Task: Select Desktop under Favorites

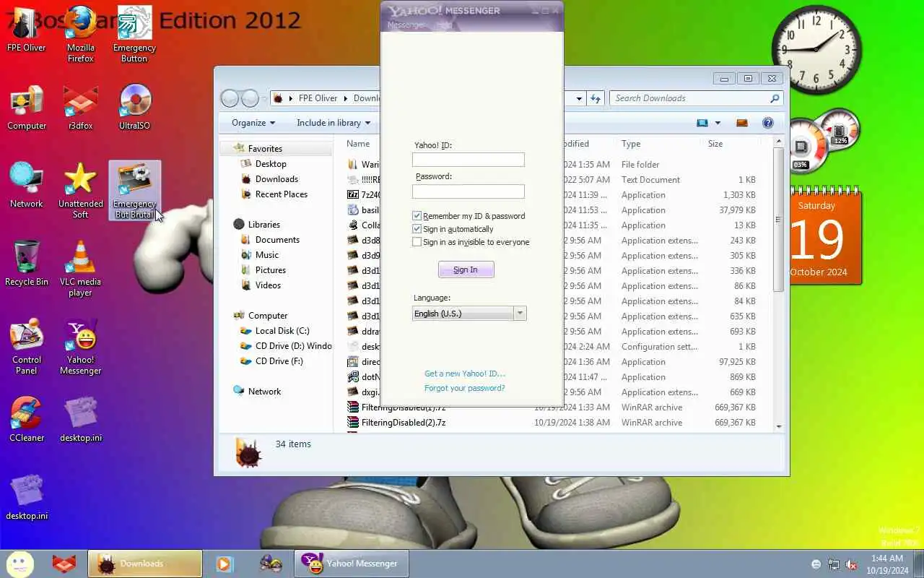Action: pyautogui.click(x=271, y=164)
